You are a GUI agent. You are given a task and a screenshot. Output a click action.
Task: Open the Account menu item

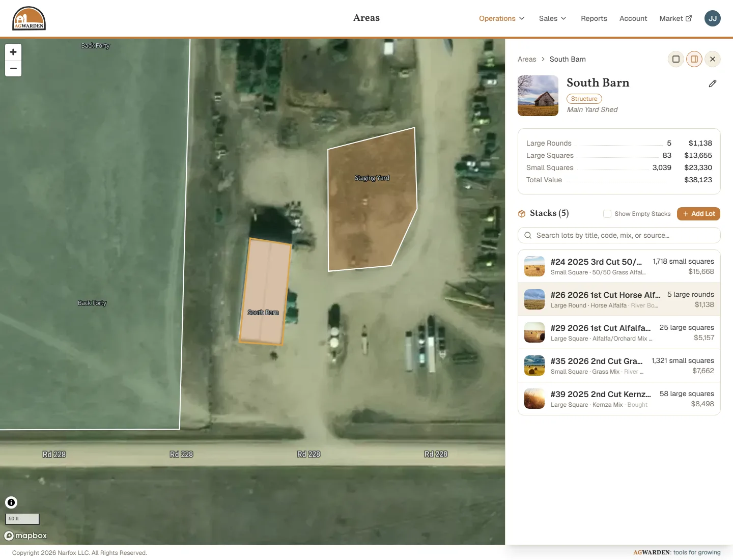point(633,18)
